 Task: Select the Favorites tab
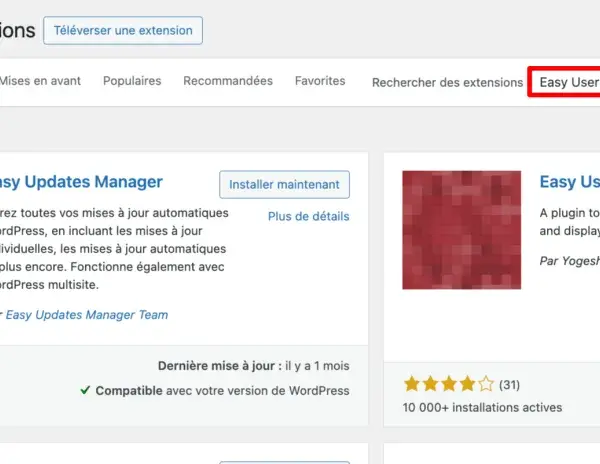click(x=320, y=81)
